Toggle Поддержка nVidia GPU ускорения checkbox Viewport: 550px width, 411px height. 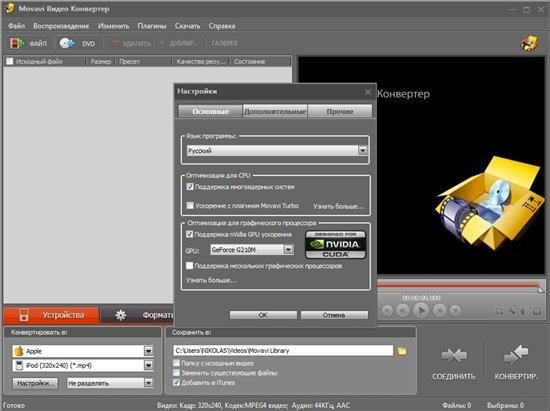tap(189, 234)
